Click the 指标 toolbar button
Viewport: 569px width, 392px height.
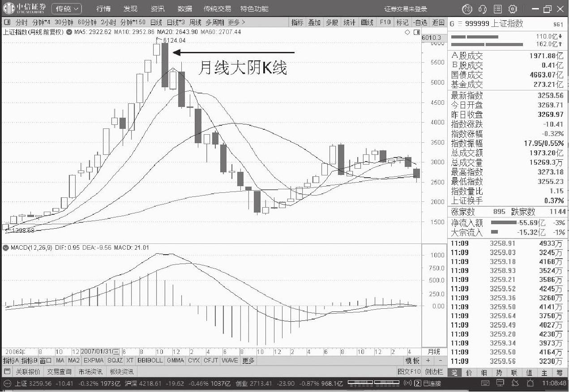[297, 22]
